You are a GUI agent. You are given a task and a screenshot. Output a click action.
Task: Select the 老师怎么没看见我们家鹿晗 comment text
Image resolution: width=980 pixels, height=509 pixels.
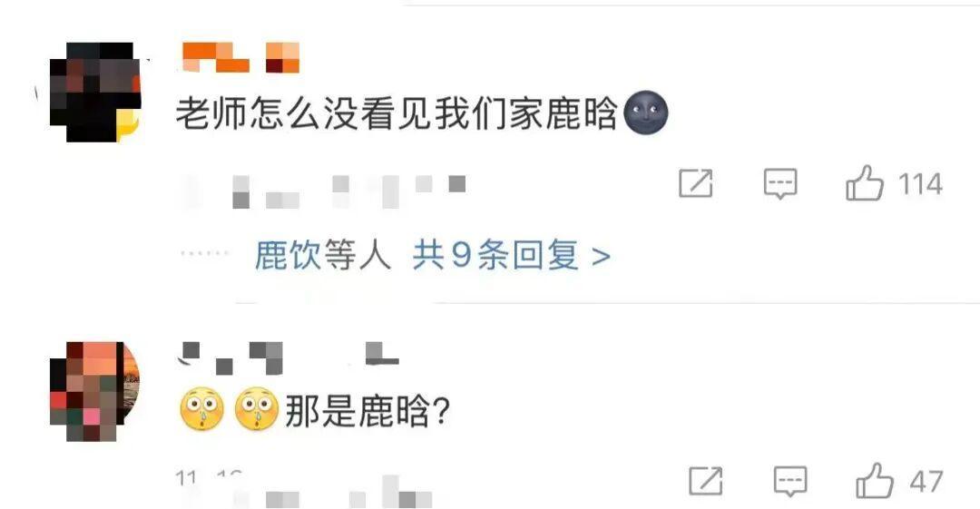tap(397, 113)
